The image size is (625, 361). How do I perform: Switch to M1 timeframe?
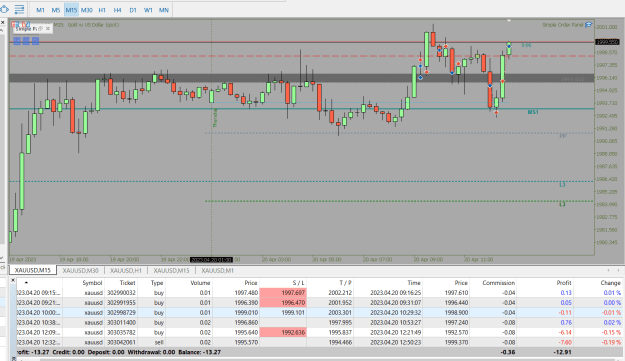40,10
